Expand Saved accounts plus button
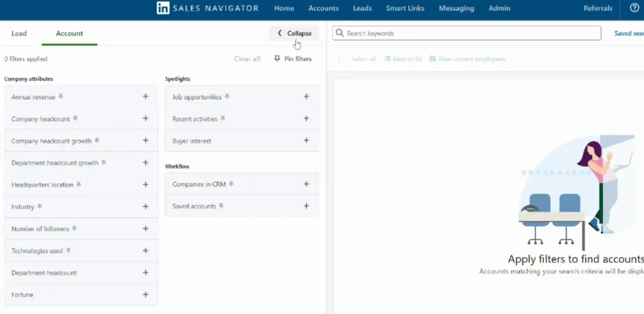644x314 pixels. tap(306, 206)
